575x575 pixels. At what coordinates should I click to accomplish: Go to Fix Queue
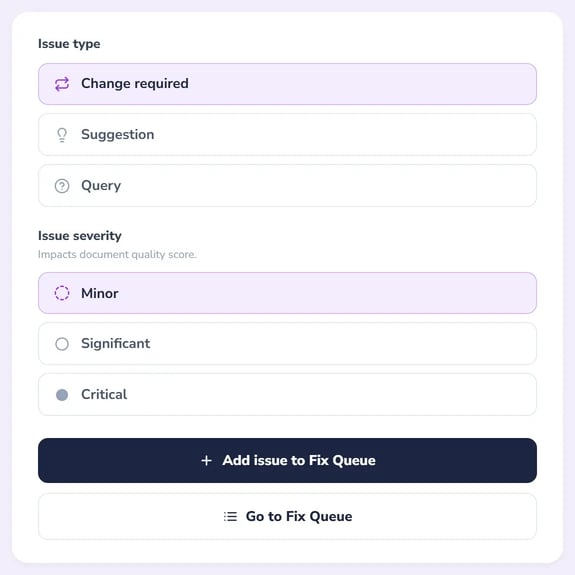pyautogui.click(x=288, y=516)
